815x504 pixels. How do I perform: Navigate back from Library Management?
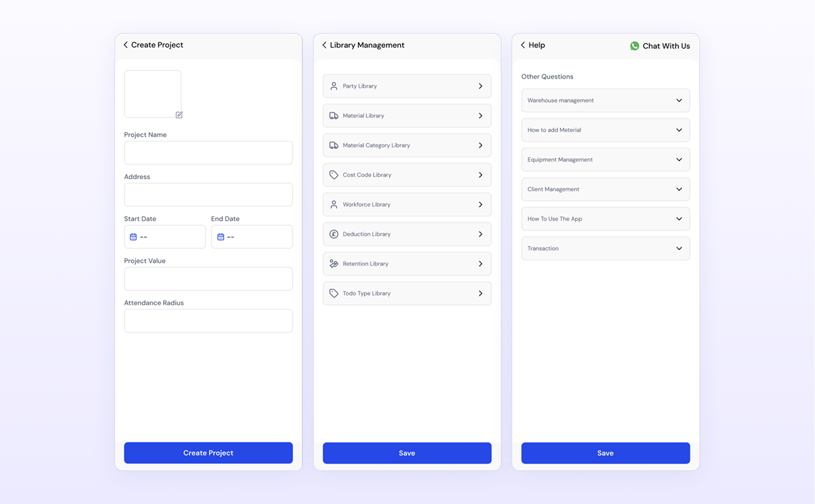pyautogui.click(x=324, y=45)
